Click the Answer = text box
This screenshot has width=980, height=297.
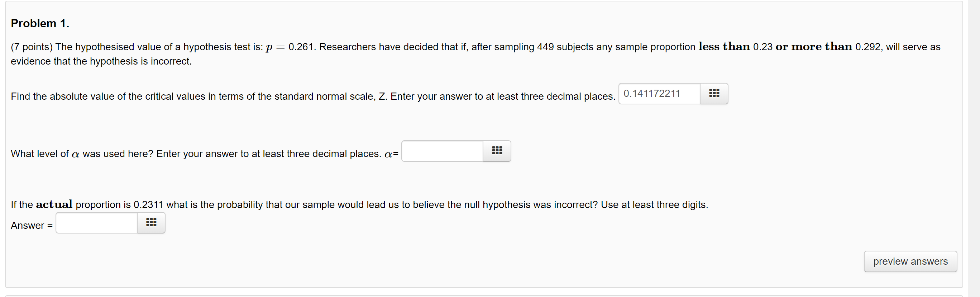(x=95, y=223)
